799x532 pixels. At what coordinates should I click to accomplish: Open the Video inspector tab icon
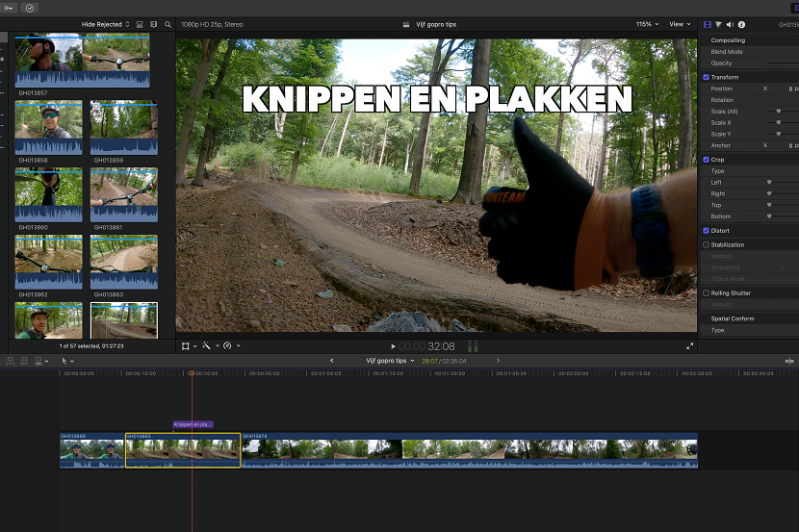[x=708, y=24]
